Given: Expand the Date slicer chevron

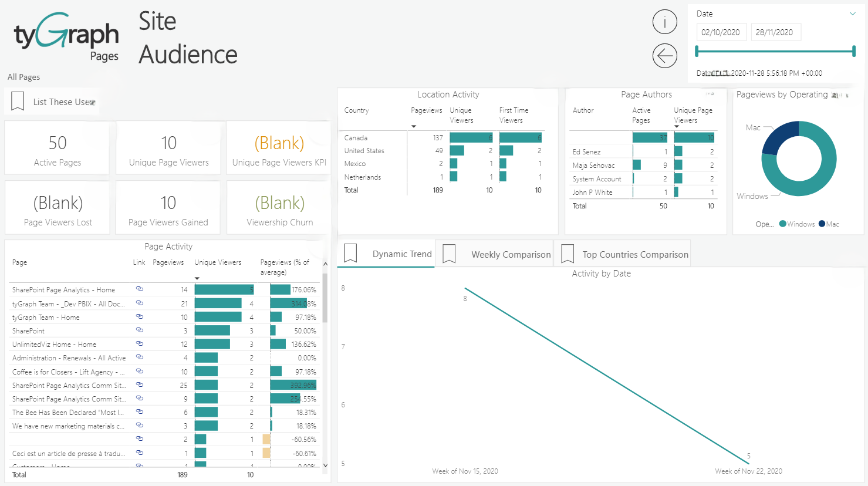Looking at the screenshot, I should [x=853, y=14].
